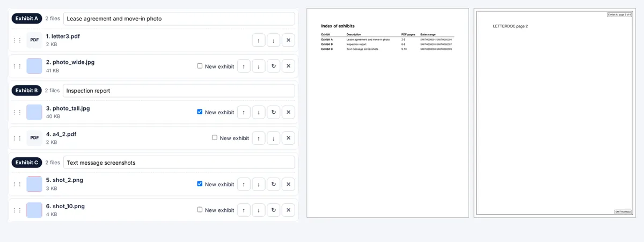The height and width of the screenshot is (242, 644).
Task: Click the Exhibit A badge
Action: [27, 18]
